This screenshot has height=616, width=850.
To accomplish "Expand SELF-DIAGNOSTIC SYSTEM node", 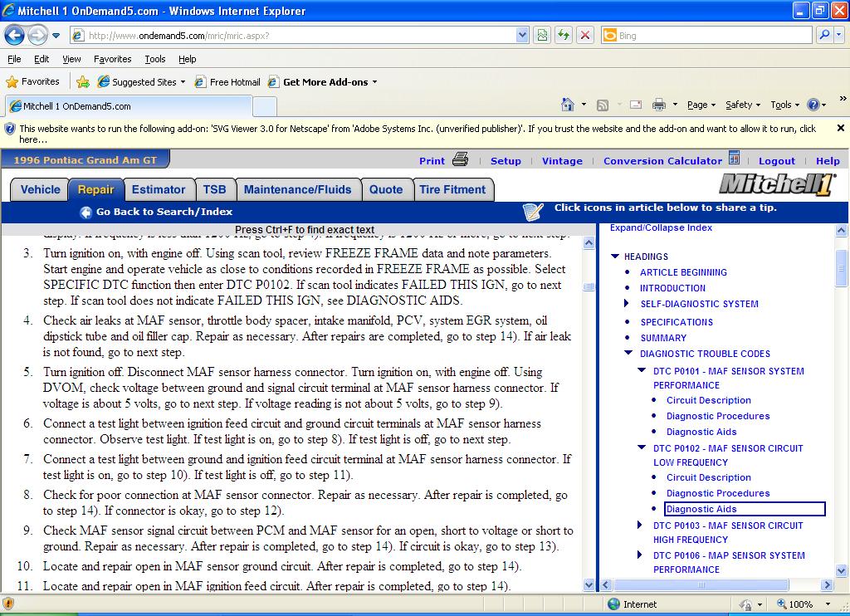I will coord(626,304).
